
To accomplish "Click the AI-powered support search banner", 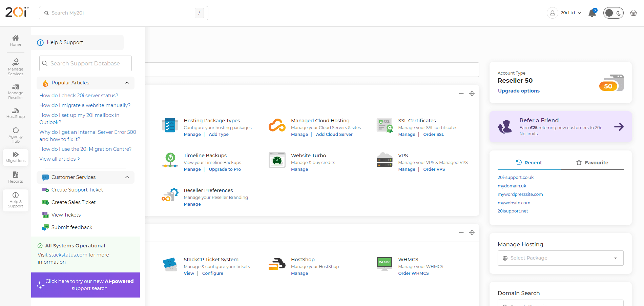I will [85, 285].
